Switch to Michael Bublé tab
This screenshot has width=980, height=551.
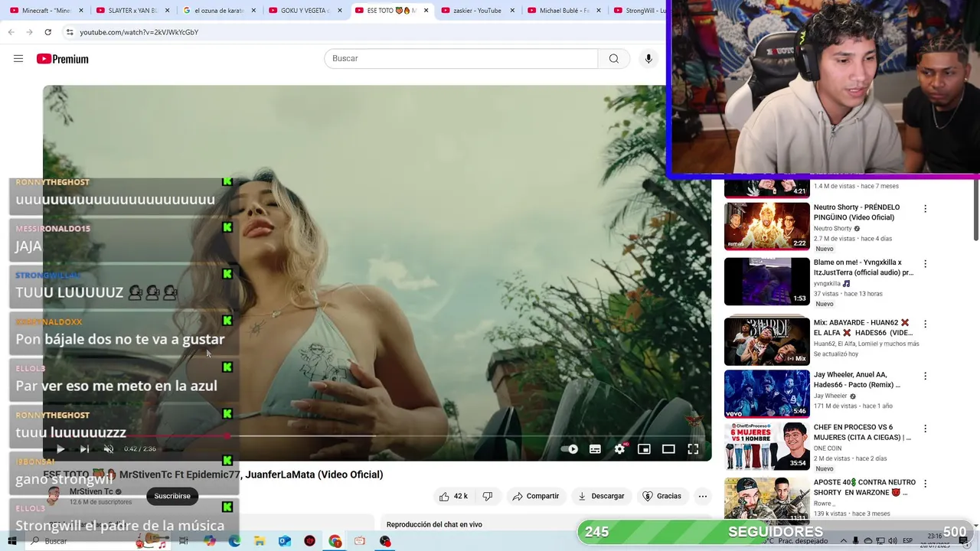[x=564, y=11]
